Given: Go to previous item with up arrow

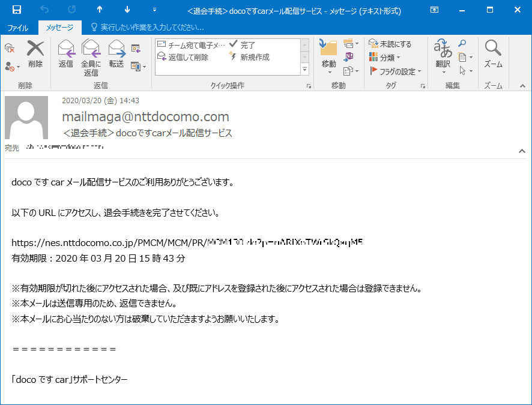Looking at the screenshot, I should coord(100,10).
